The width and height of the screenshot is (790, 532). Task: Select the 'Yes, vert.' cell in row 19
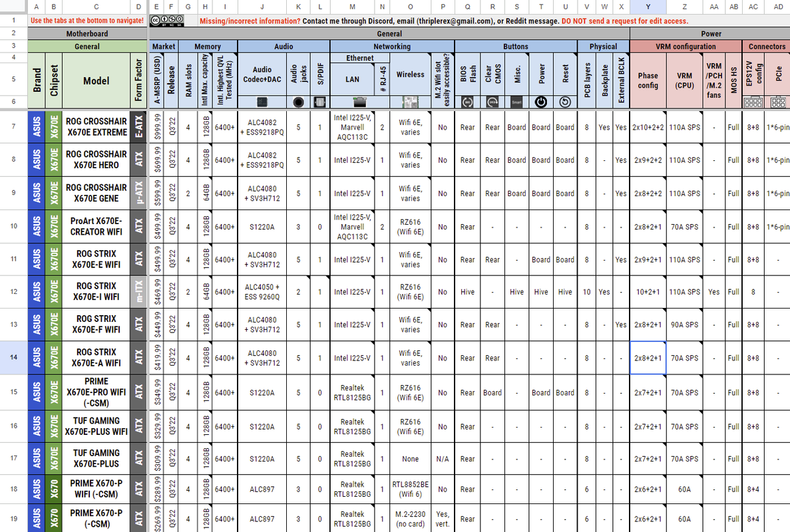443,519
